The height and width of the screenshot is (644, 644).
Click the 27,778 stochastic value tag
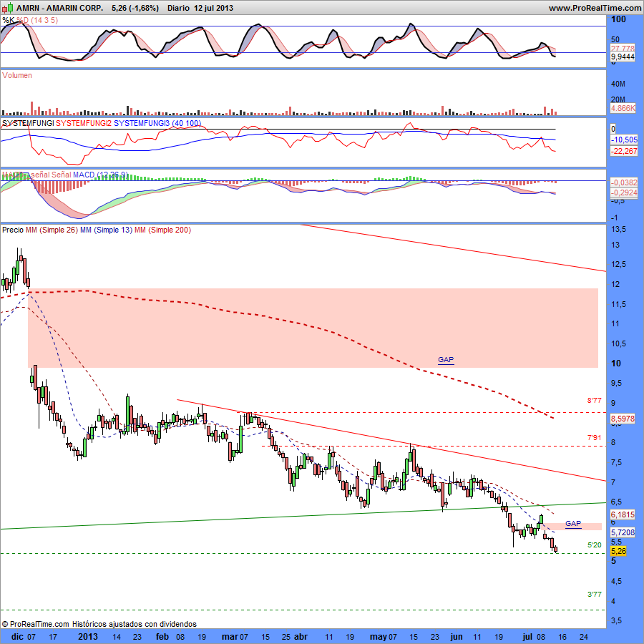(x=623, y=49)
